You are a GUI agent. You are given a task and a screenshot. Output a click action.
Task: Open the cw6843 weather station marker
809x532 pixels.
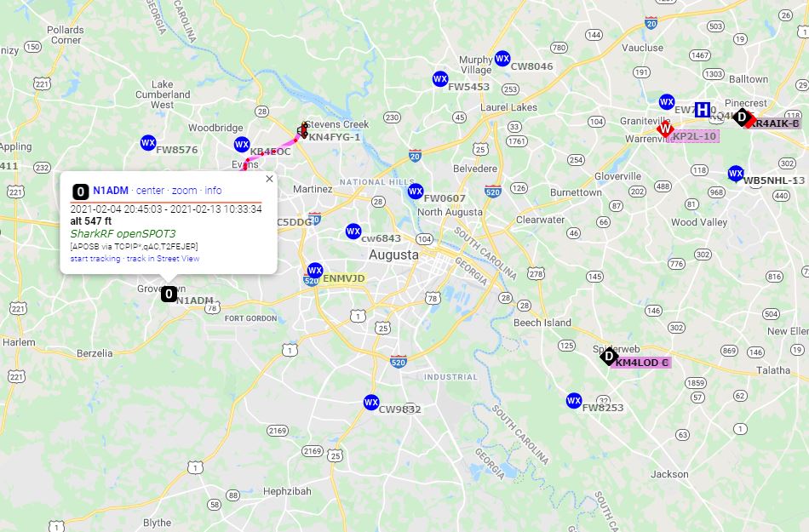(353, 231)
